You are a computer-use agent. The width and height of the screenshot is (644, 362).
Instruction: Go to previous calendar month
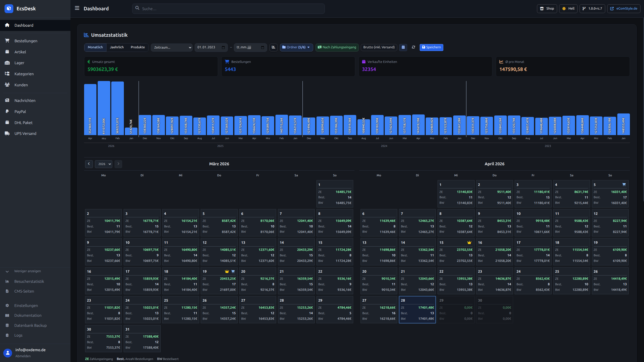tap(89, 164)
